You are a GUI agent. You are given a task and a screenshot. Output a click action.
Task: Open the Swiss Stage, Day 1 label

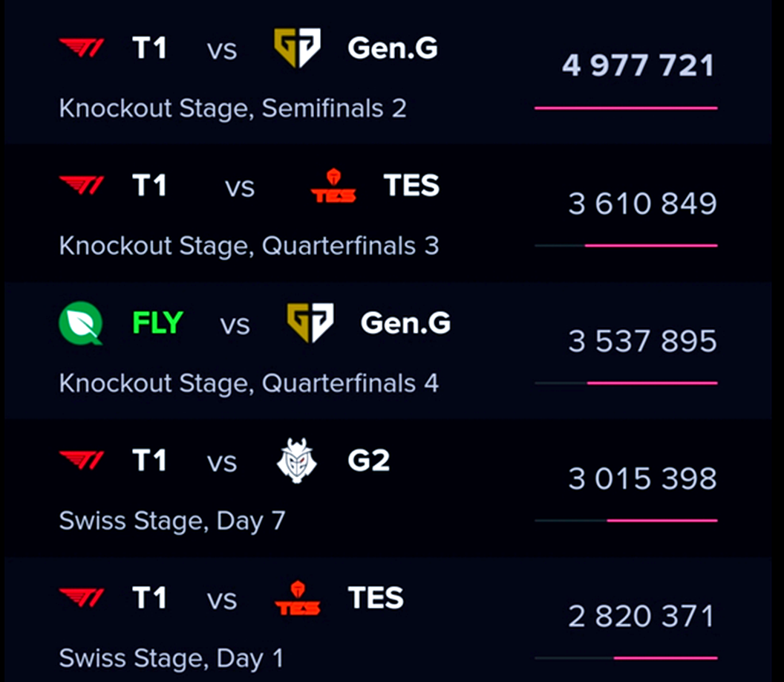click(x=171, y=658)
